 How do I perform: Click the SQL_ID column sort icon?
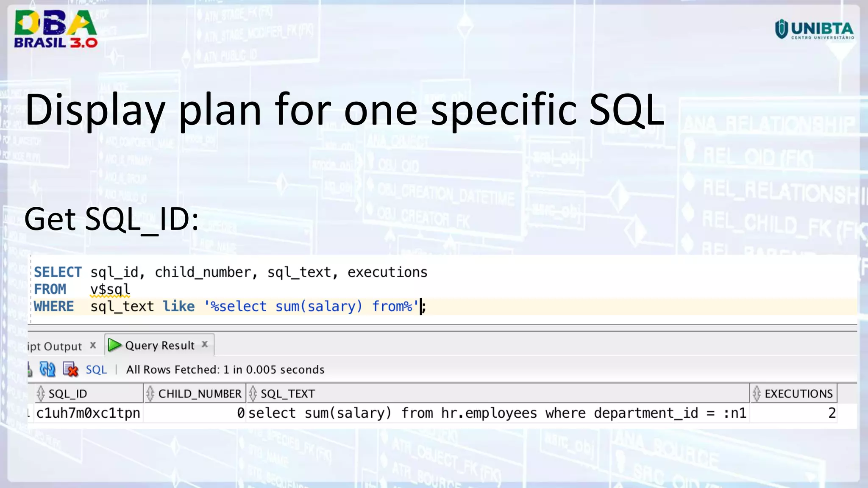[41, 394]
